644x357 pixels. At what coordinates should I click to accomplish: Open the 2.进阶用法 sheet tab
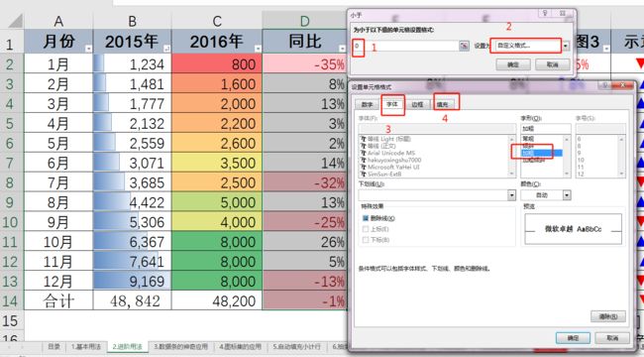pyautogui.click(x=128, y=347)
